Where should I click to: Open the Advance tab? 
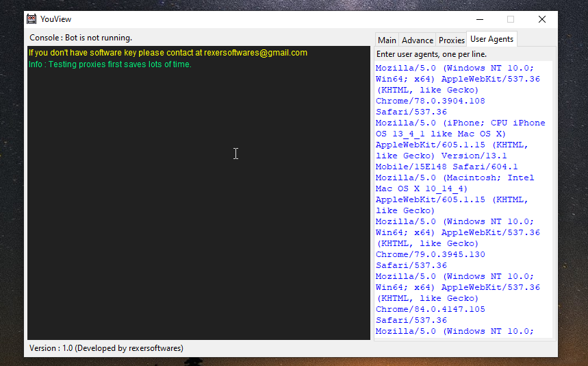pyautogui.click(x=417, y=40)
